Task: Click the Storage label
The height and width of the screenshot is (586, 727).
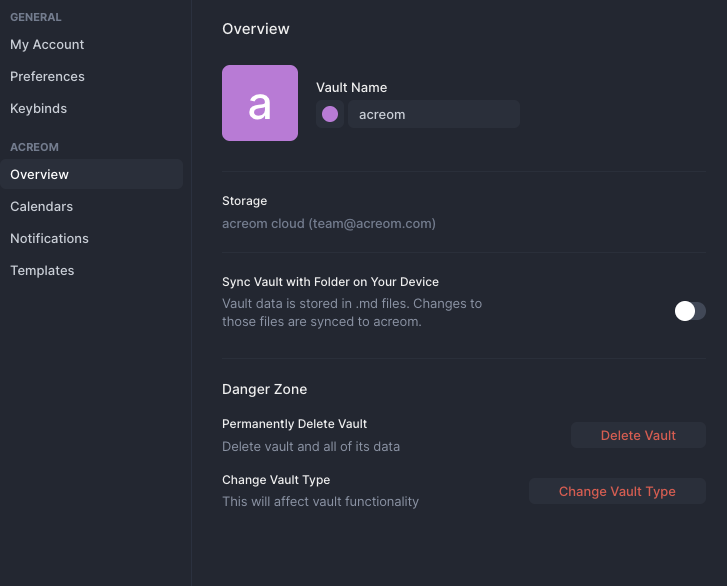Action: coord(244,201)
